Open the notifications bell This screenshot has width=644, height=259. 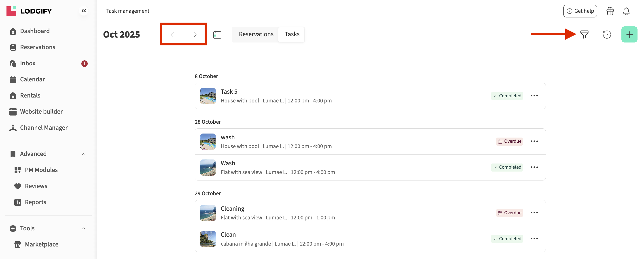626,11
